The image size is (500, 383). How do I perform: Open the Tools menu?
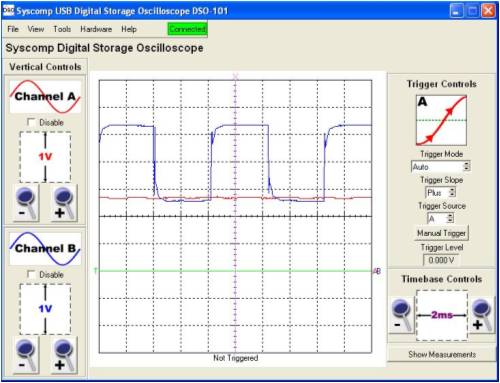[x=62, y=29]
